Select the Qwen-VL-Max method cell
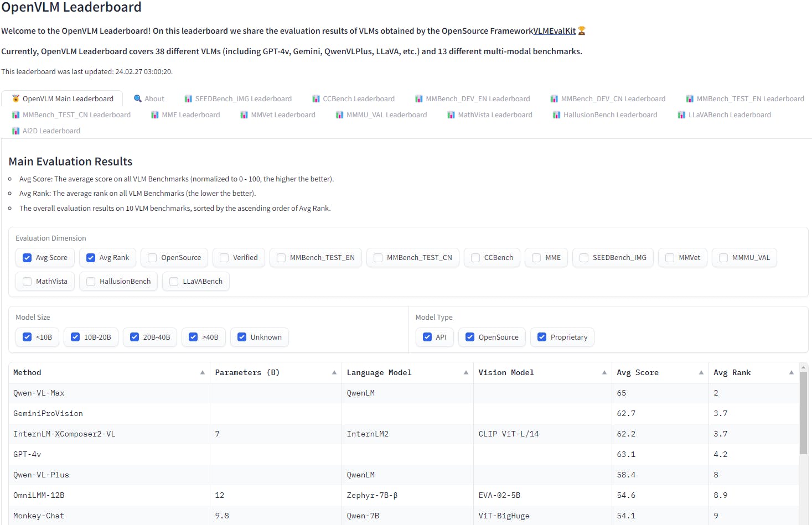Screen dimensions: 812x525 (x=110, y=393)
